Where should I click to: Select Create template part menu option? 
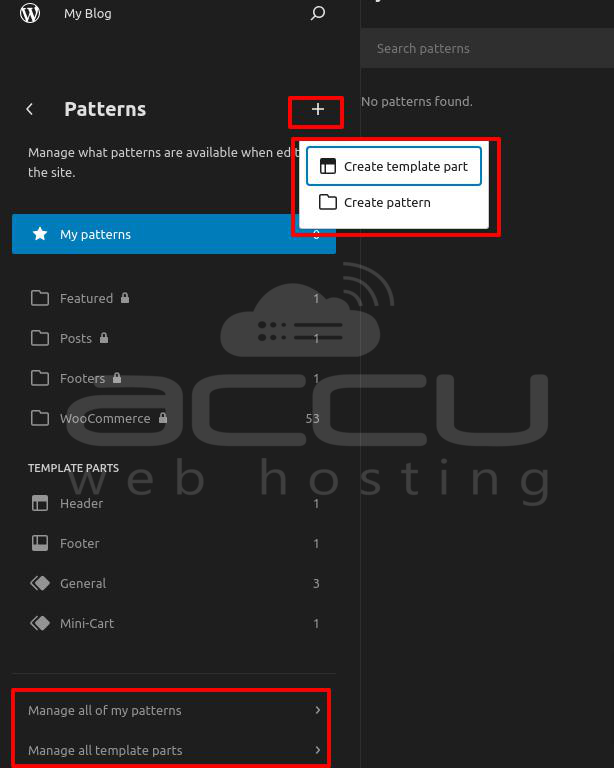pos(394,167)
